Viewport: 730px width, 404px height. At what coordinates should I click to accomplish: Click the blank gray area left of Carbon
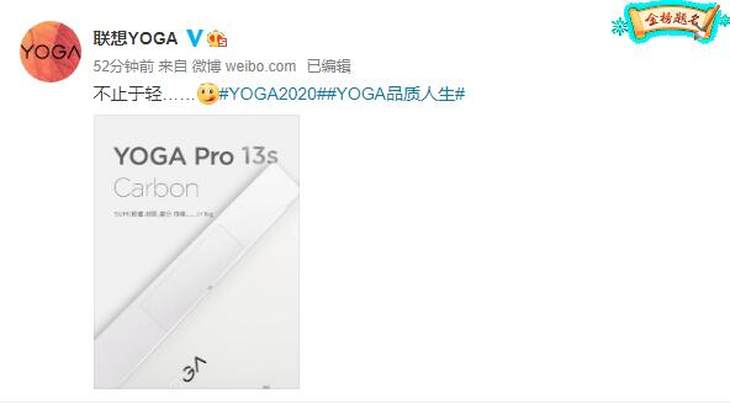(x=103, y=188)
